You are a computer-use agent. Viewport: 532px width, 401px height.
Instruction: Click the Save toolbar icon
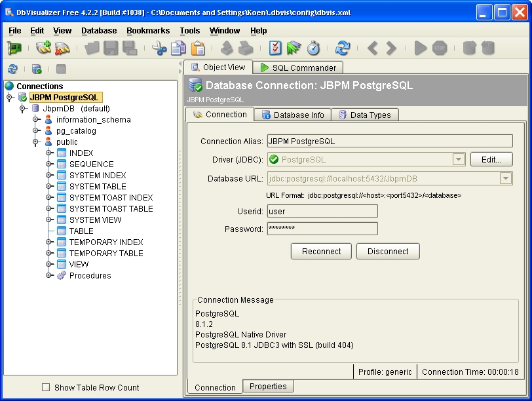(x=110, y=47)
